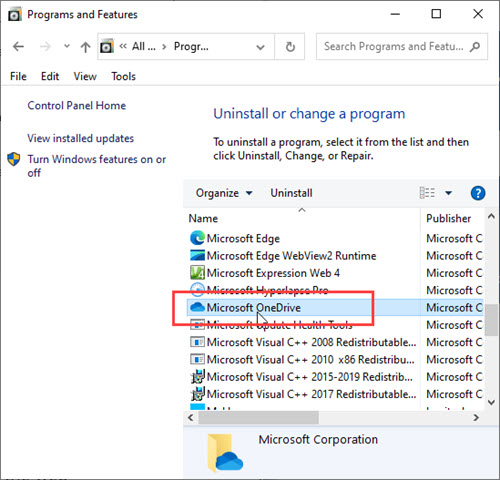Go back using the back arrow
Image resolution: width=500 pixels, height=480 pixels.
click(18, 46)
